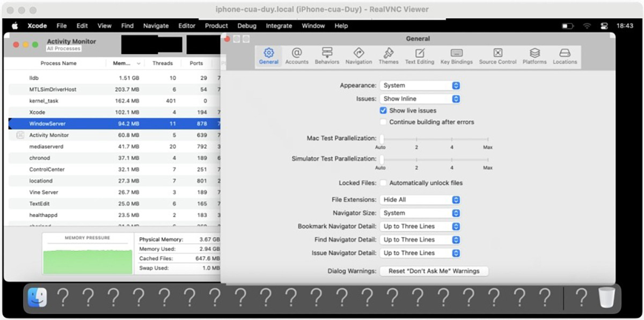Click Reset "Don't Ask Me" Warnings button
Image resolution: width=644 pixels, height=320 pixels.
(434, 271)
